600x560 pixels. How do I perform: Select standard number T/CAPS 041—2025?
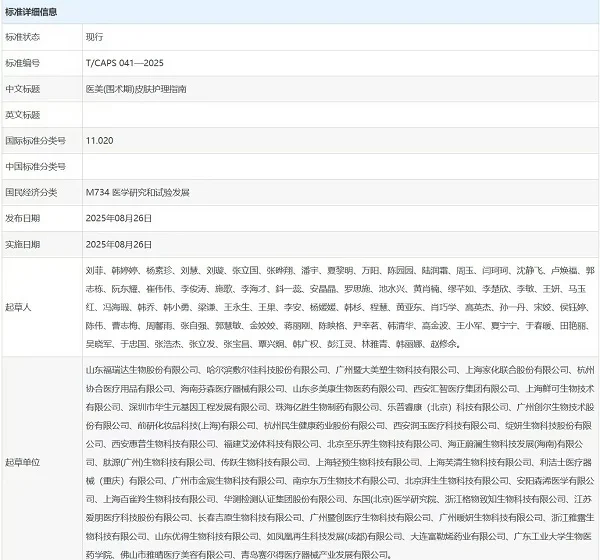[125, 62]
